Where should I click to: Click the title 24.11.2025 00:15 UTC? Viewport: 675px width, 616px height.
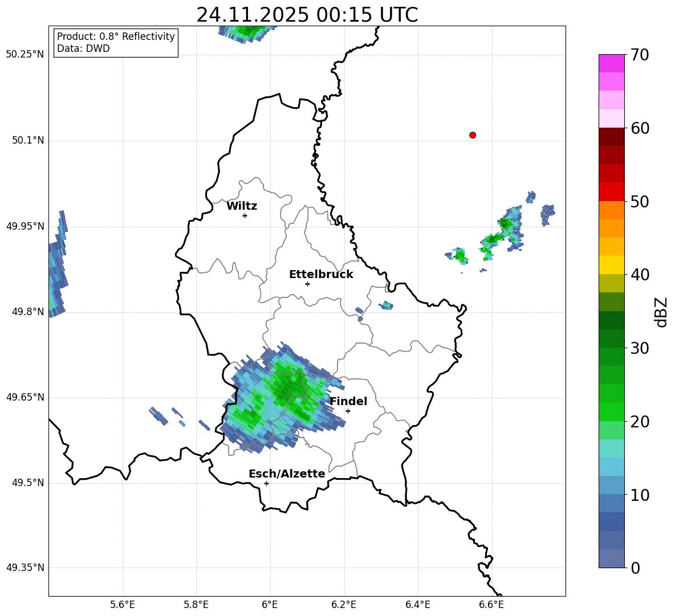[307, 15]
